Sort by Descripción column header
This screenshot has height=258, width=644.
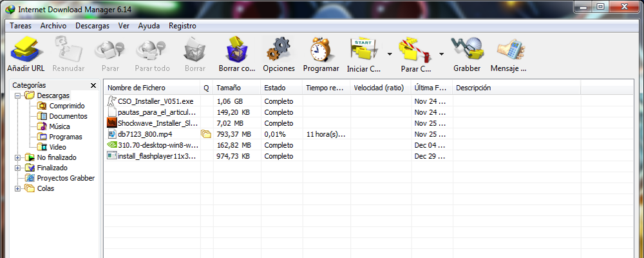tap(516, 88)
